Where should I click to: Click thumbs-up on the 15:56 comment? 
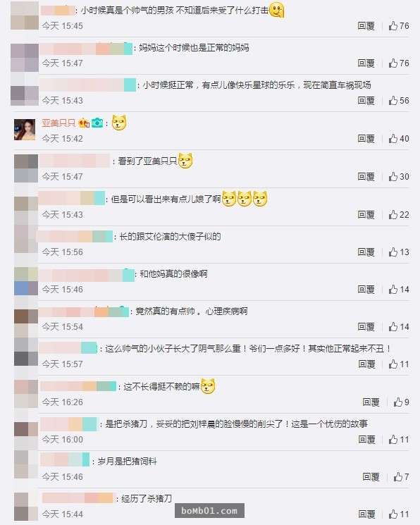tap(399, 252)
